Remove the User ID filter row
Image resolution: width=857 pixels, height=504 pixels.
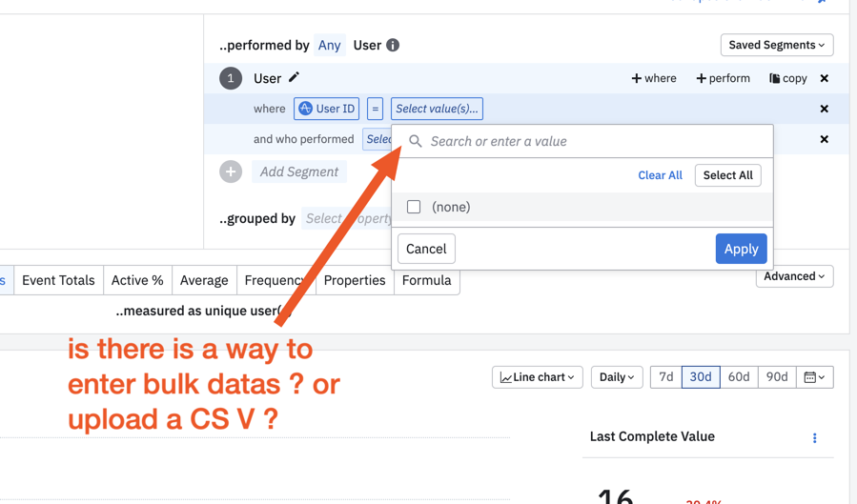[825, 109]
